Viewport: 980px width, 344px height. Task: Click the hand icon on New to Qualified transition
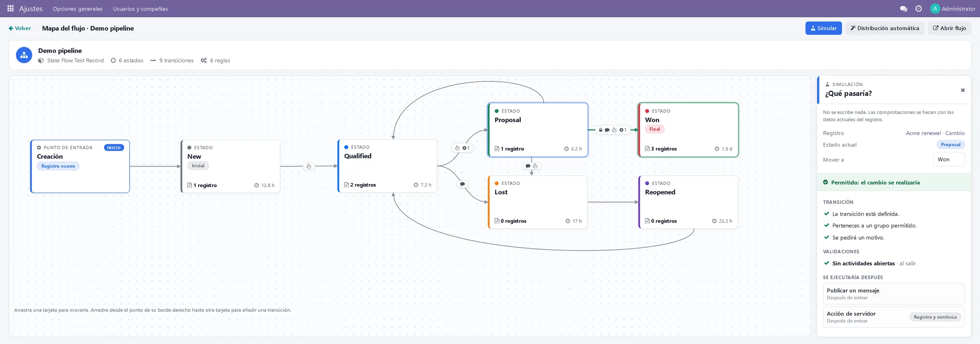(x=309, y=166)
